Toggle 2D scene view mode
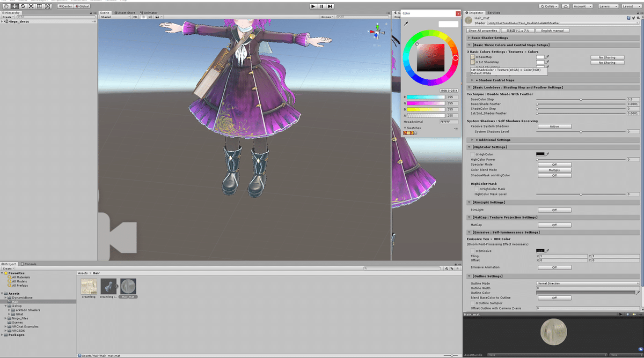The height and width of the screenshot is (358, 644). point(135,17)
